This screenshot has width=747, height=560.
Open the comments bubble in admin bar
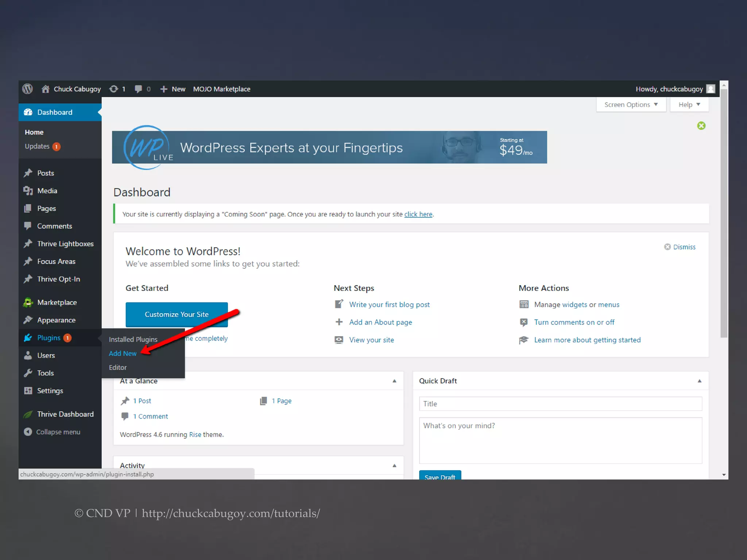138,89
